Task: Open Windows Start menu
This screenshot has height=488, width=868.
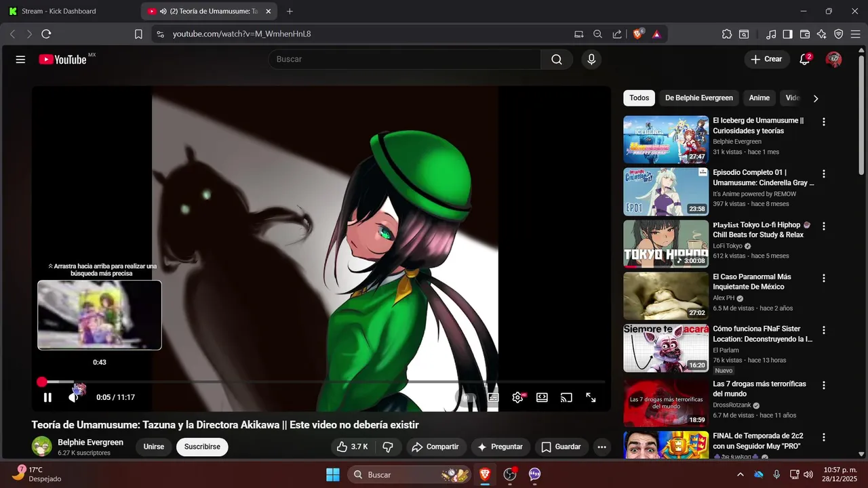Action: [x=333, y=474]
